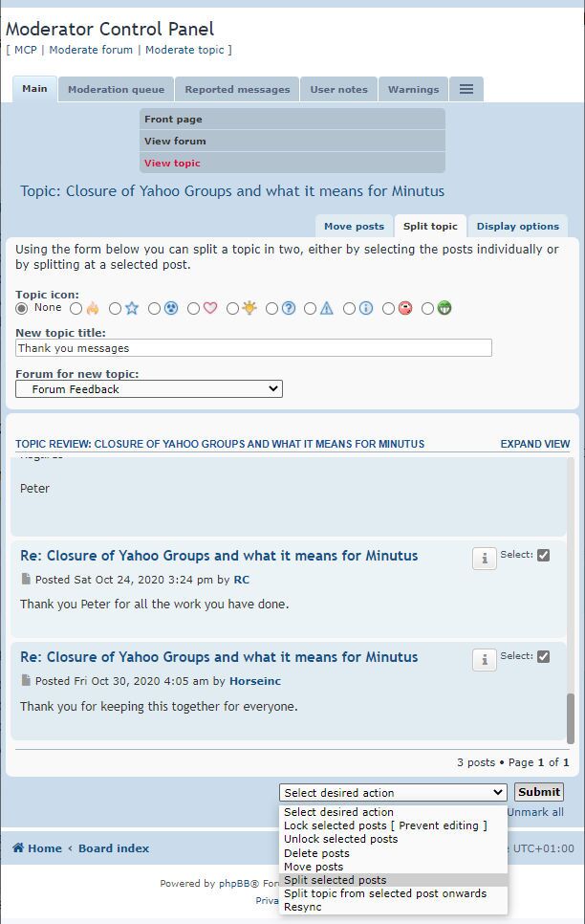Open the Forum for new topic dropdown
The width and height of the screenshot is (585, 924).
pyautogui.click(x=149, y=389)
